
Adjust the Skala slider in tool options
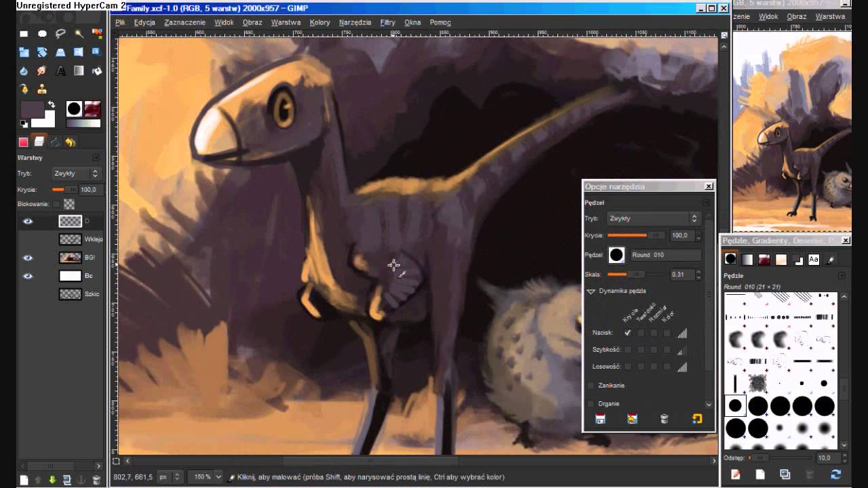pyautogui.click(x=636, y=274)
